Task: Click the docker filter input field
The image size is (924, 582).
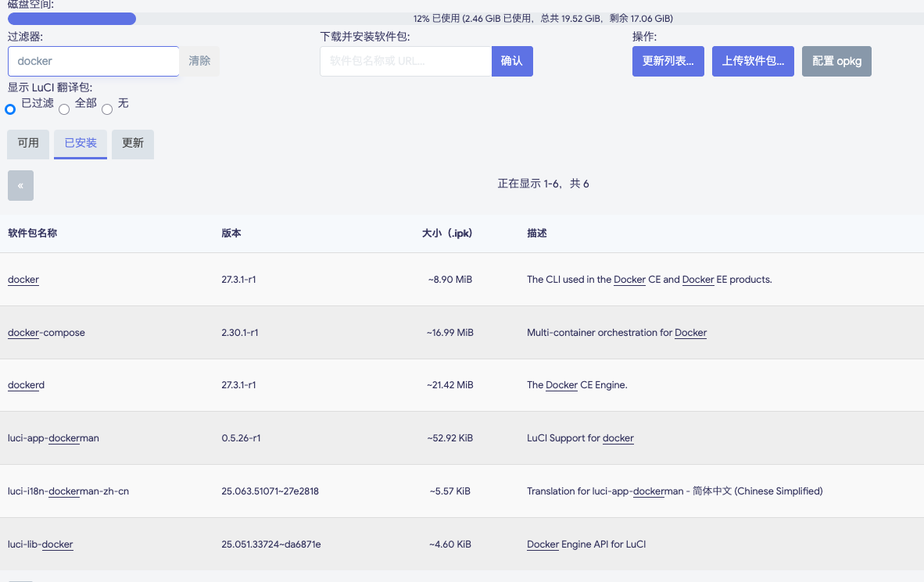Action: tap(93, 61)
